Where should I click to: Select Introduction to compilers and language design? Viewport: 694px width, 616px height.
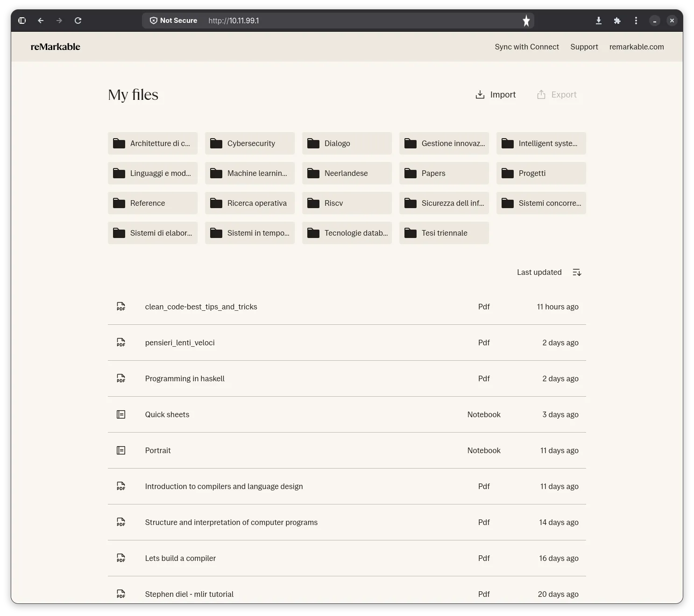click(x=347, y=486)
